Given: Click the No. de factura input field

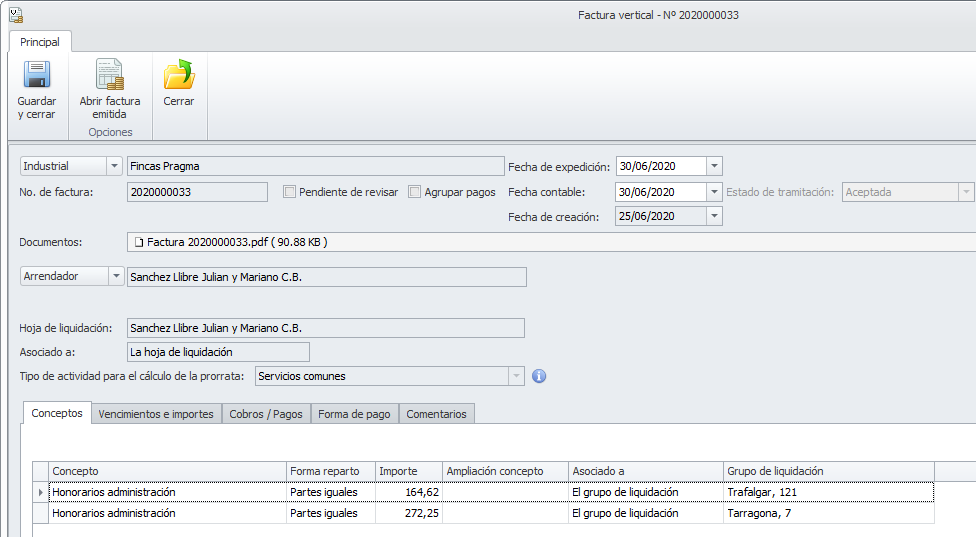Looking at the screenshot, I should [198, 192].
